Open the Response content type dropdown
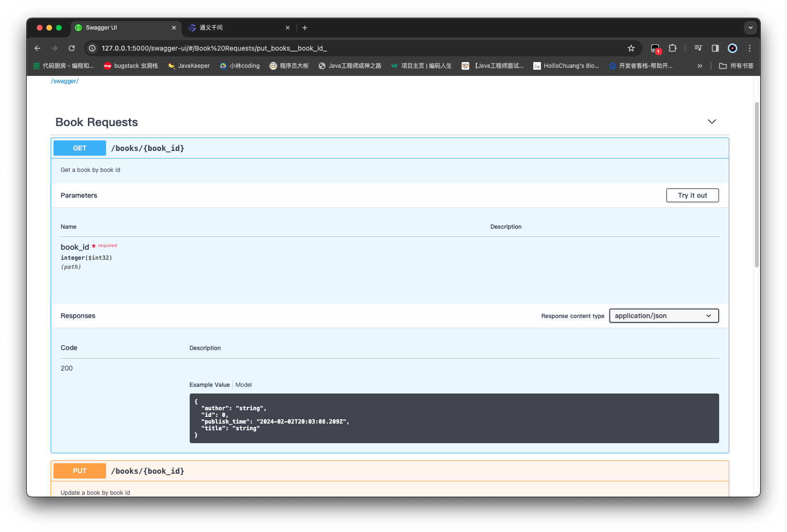The image size is (787, 532). pyautogui.click(x=664, y=316)
